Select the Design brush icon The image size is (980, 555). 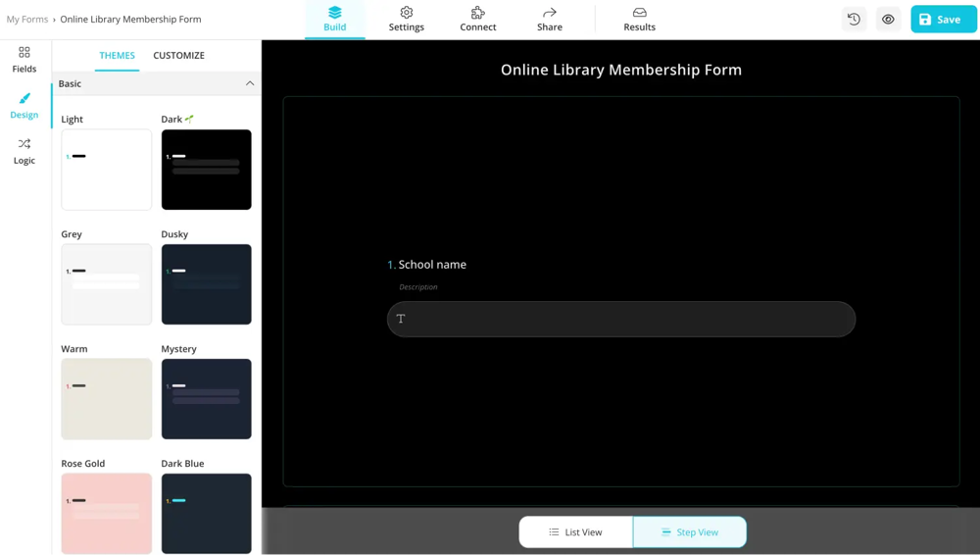tap(24, 98)
